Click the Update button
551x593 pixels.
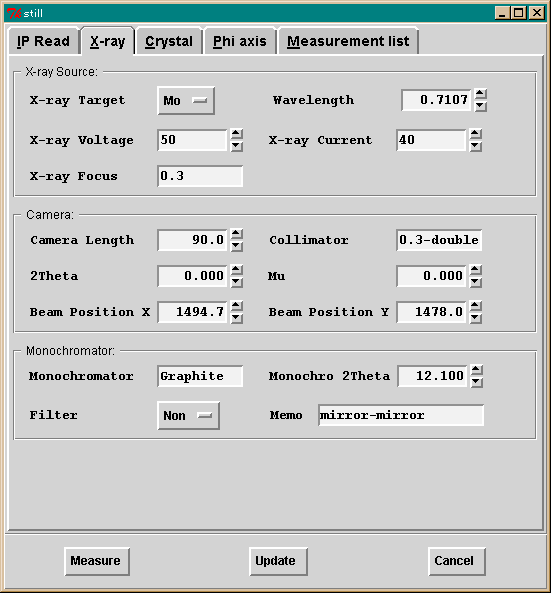278,561
